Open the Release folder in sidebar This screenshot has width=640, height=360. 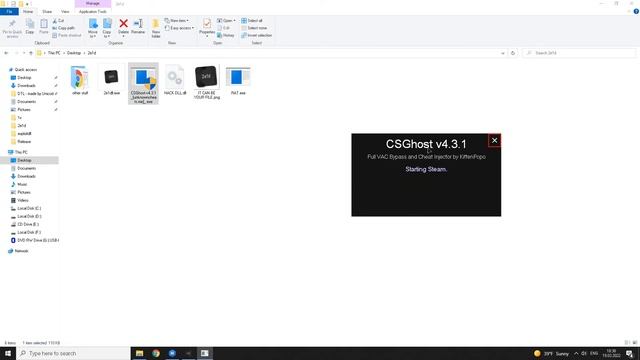[x=24, y=142]
